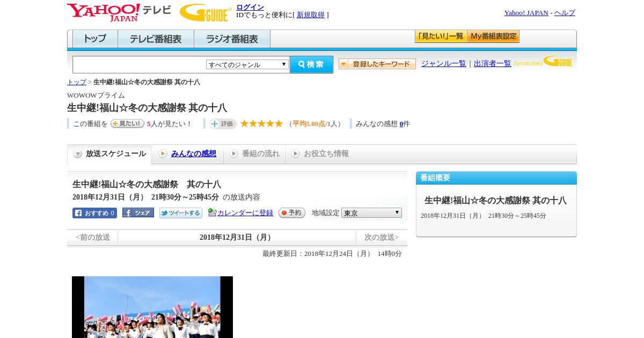Click the 見たい! plus button
The width and height of the screenshot is (644, 338).
pos(127,123)
